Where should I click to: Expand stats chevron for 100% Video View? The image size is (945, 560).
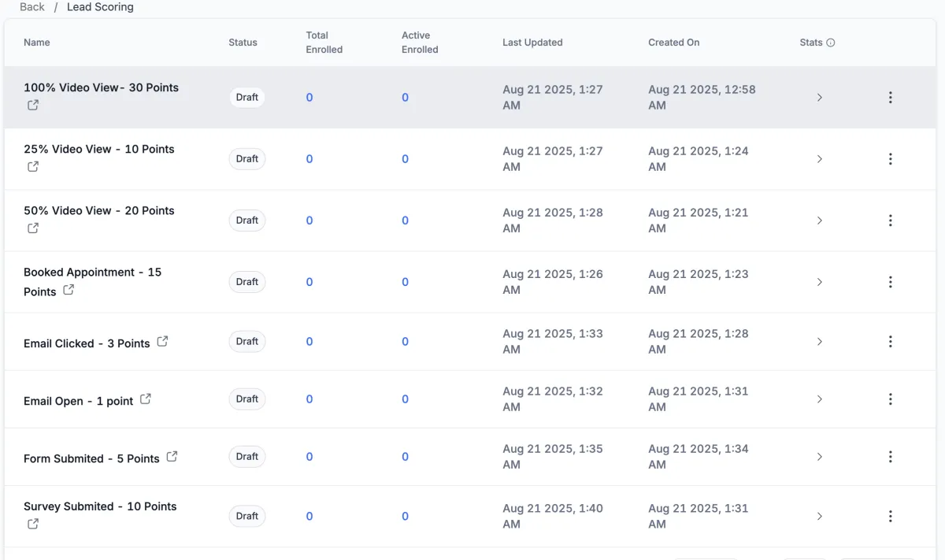[x=819, y=98]
